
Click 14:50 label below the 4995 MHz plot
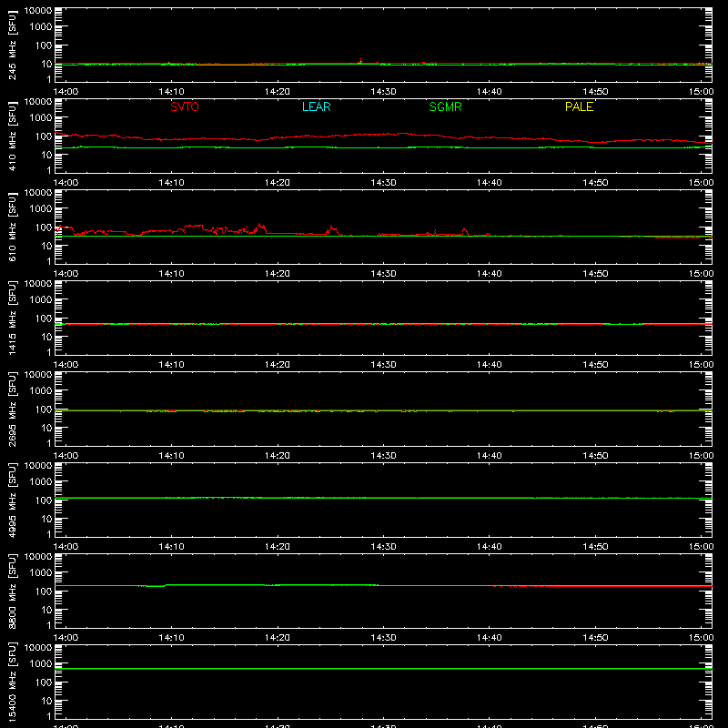click(x=595, y=547)
